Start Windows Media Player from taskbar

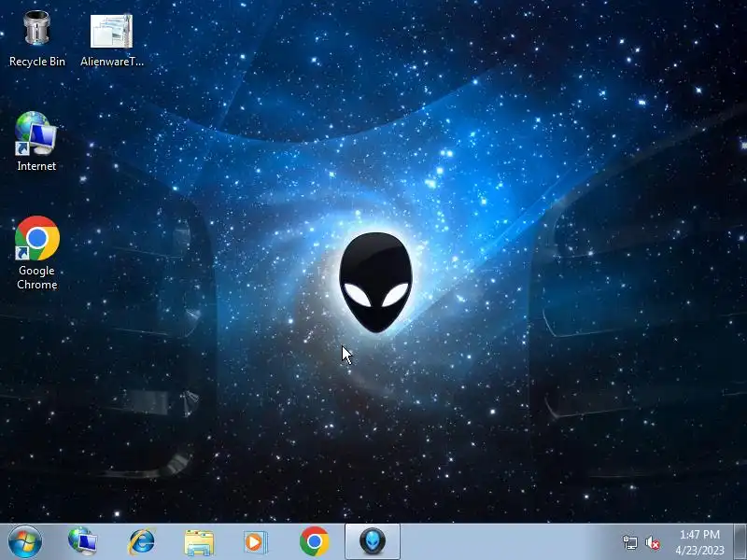pyautogui.click(x=256, y=542)
